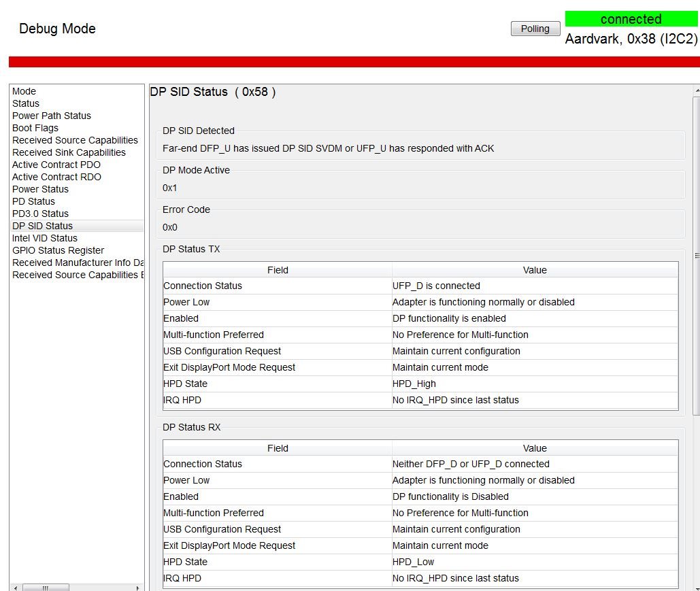Open Received Manufacturer Info Data entry

pos(78,263)
